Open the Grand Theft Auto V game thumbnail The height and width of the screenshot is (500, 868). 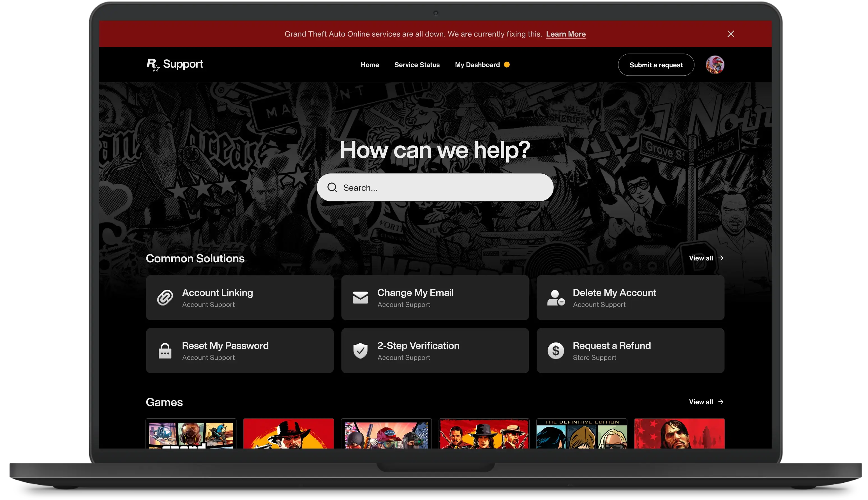pyautogui.click(x=191, y=434)
